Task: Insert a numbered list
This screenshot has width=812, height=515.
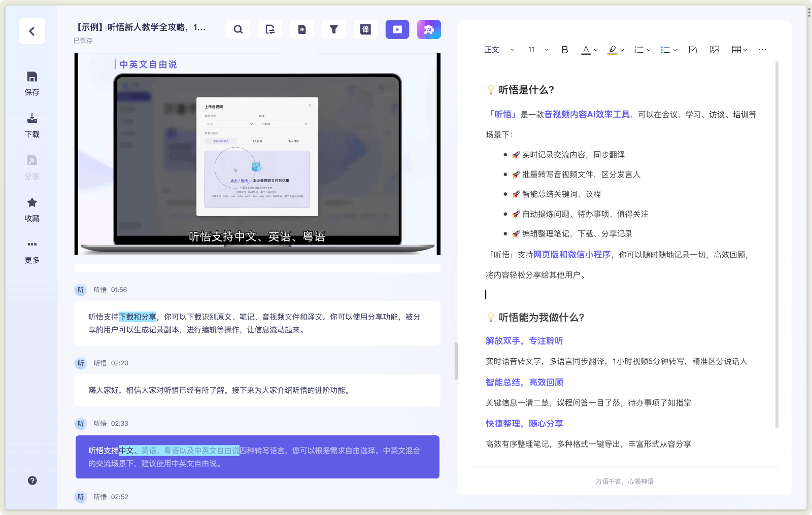Action: 639,50
